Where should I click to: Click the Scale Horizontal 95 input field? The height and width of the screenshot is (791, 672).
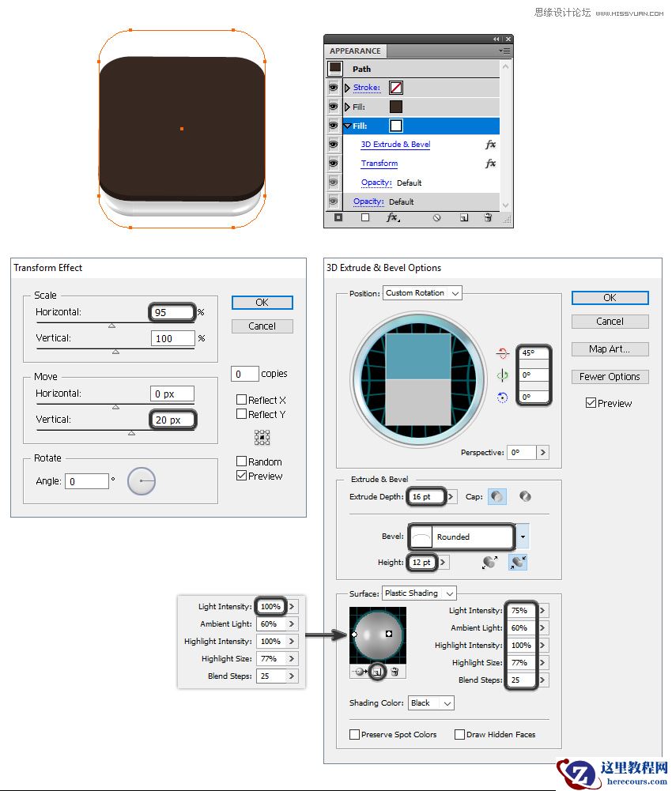[x=172, y=312]
